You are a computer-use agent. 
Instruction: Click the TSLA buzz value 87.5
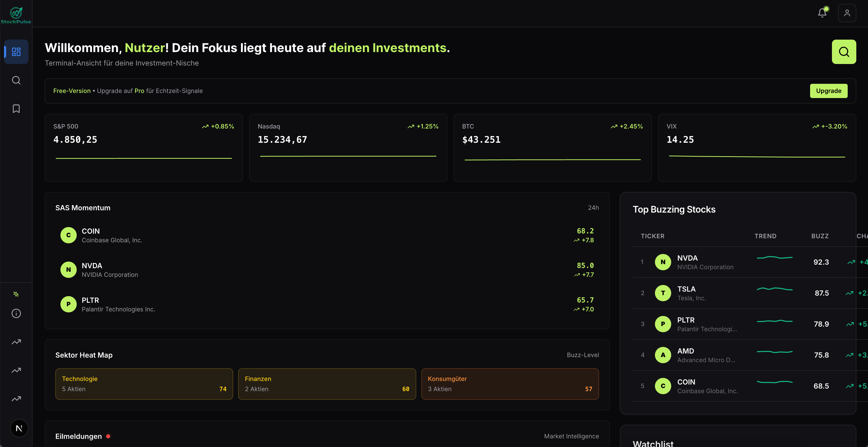point(822,293)
